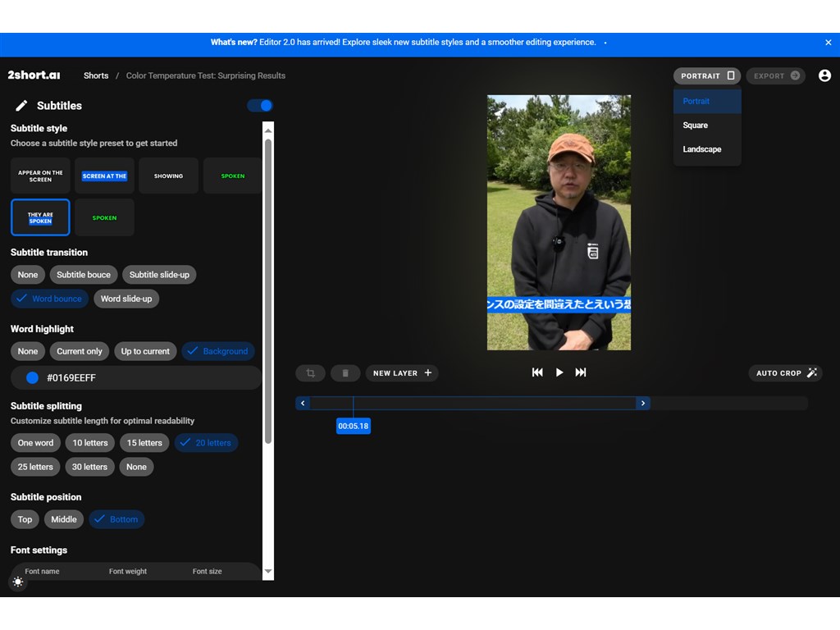This screenshot has height=630, width=840.
Task: Set subtitle splitting to 20 letters
Action: tap(206, 443)
